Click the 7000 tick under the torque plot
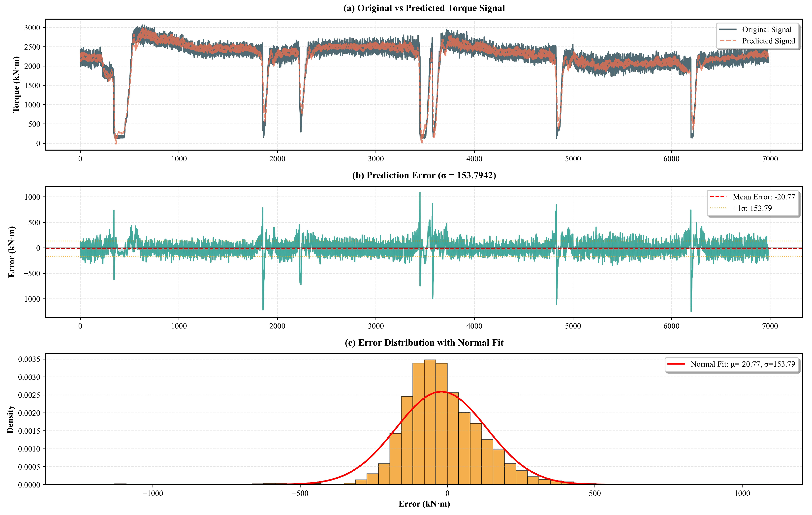Screen dimensions: 812x515 [770, 159]
